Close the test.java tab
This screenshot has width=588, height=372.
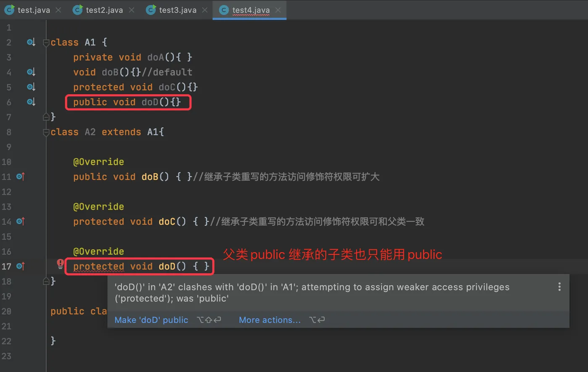coord(58,10)
